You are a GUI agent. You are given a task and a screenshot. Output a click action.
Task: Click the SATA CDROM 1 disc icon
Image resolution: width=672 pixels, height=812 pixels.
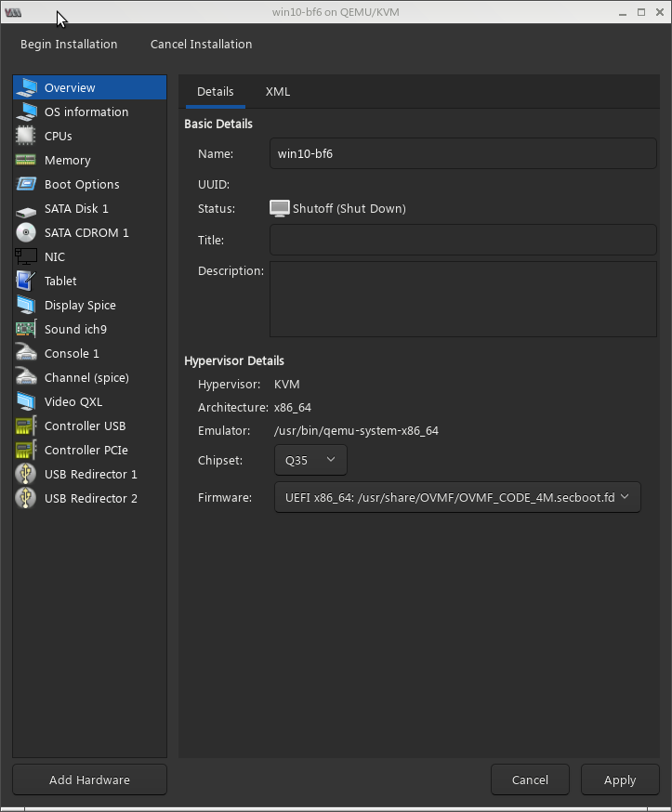pos(26,232)
